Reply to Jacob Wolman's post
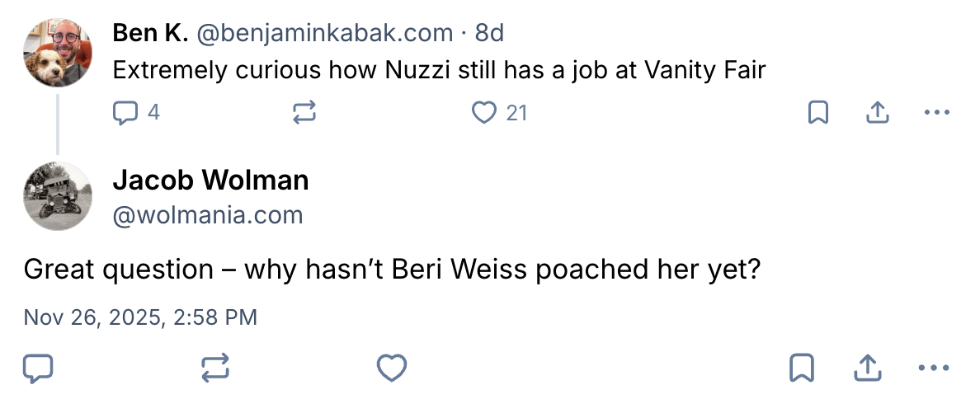Viewport: 980px width, 399px height. click(x=38, y=368)
